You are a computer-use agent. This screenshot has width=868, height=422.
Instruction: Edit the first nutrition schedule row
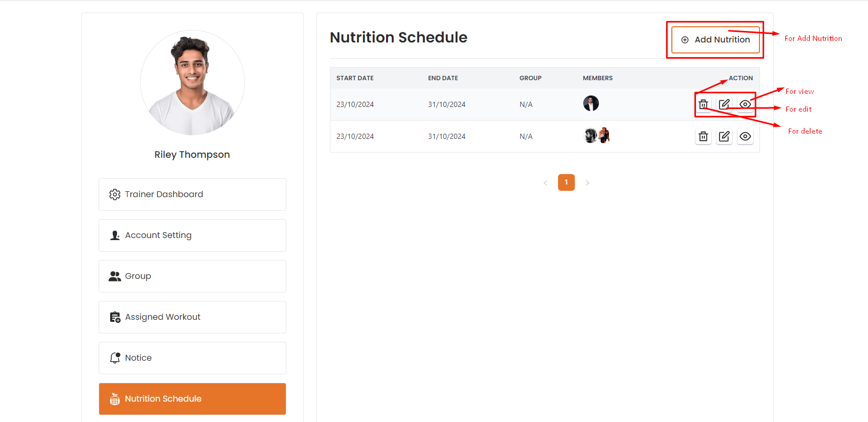724,104
